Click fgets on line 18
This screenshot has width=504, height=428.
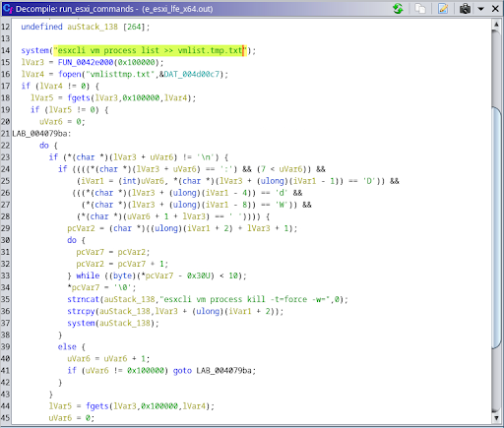pos(79,97)
